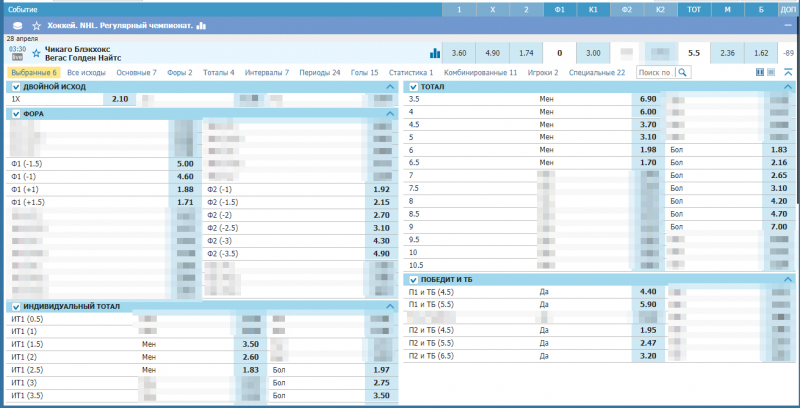The width and height of the screenshot is (800, 408).
Task: Select odds 1.74 for away win
Action: pyautogui.click(x=527, y=53)
